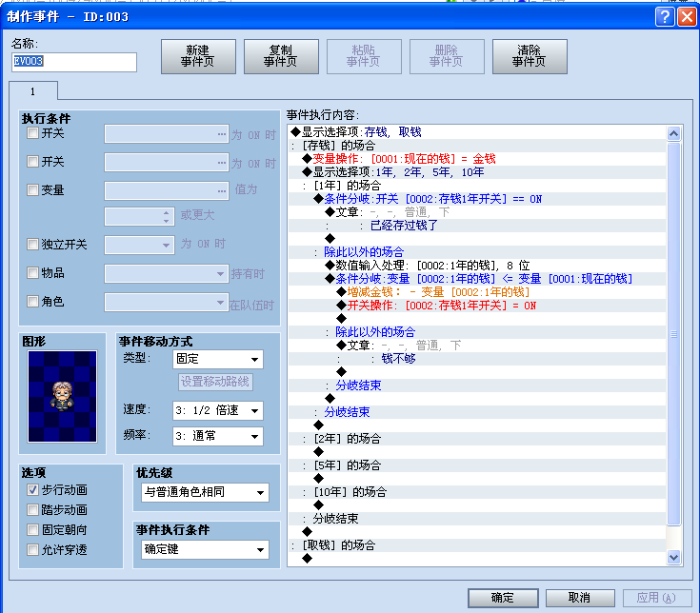
Task: Select the line 变量操作: [0001:现在的钱] = 金钱
Action: click(477, 159)
